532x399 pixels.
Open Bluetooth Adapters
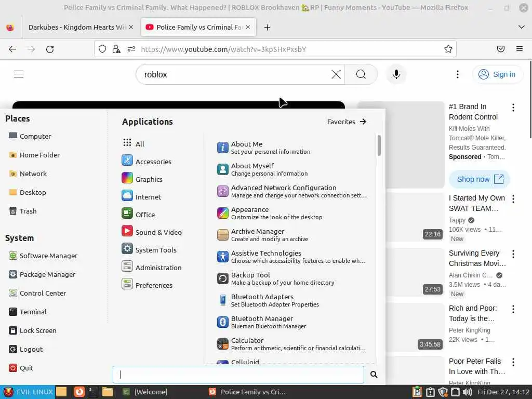pos(292,300)
